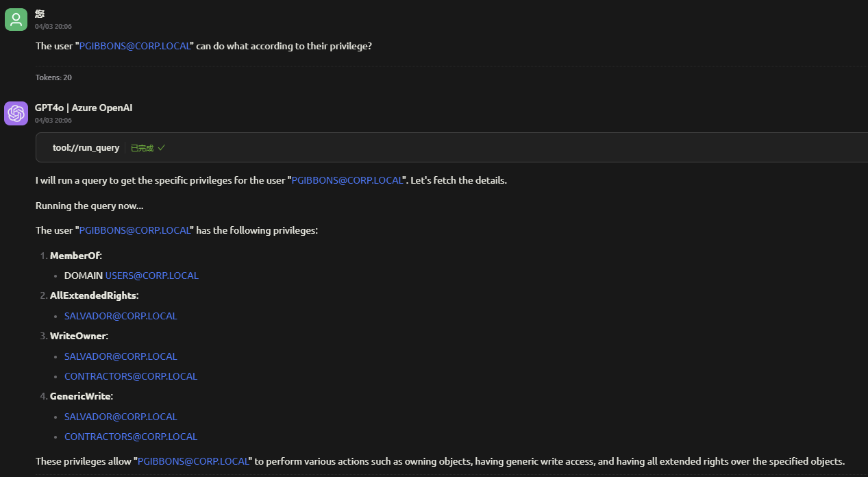This screenshot has height=477, width=868.
Task: Click the green completed checkmark icon
Action: click(162, 147)
